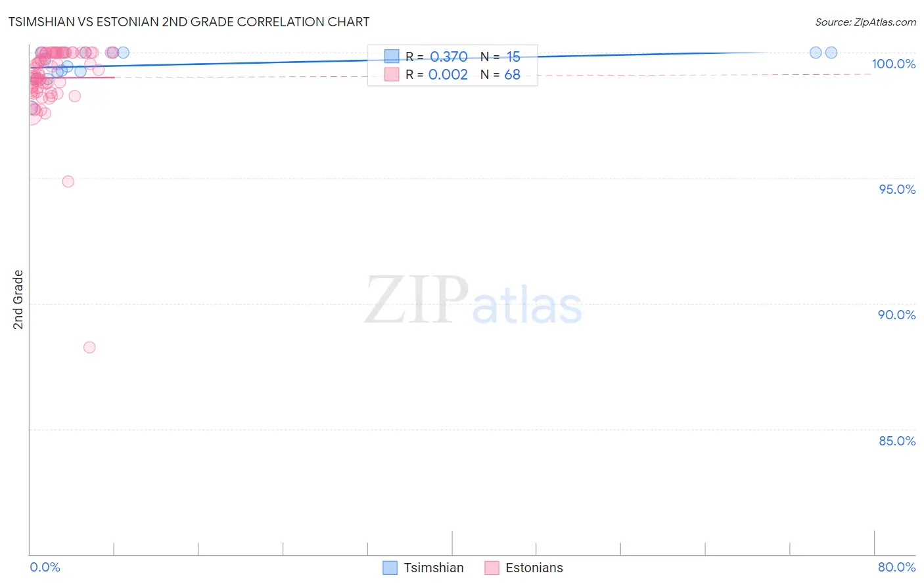
Task: Select the Estonians legend label
Action: tap(534, 568)
